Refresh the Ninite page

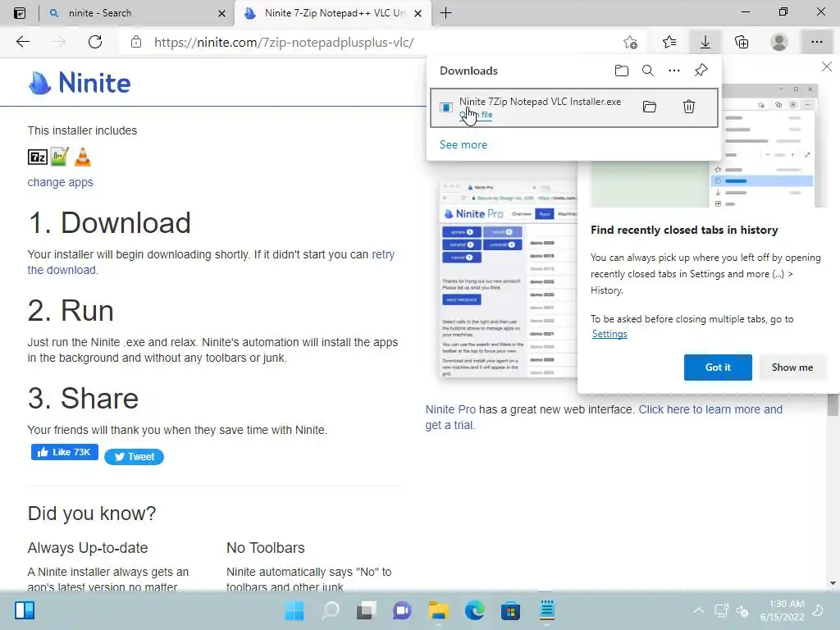[x=95, y=42]
